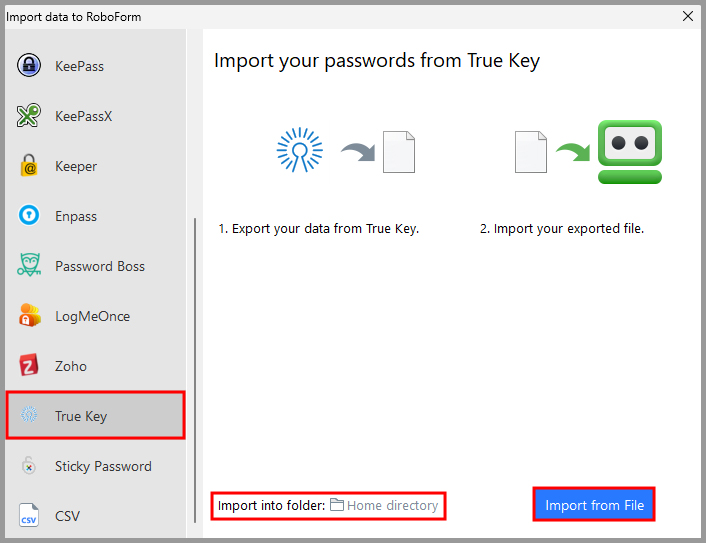The height and width of the screenshot is (543, 706).
Task: Change the Home directory import folder
Action: [392, 506]
